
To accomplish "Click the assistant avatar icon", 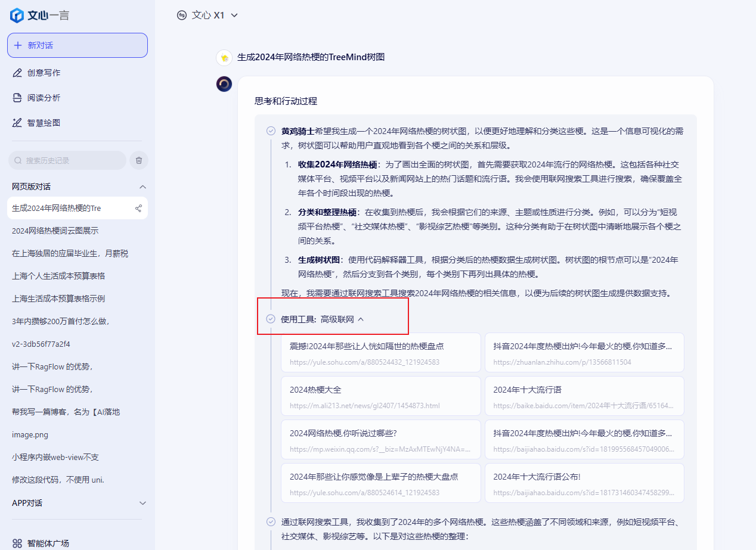I will (224, 84).
